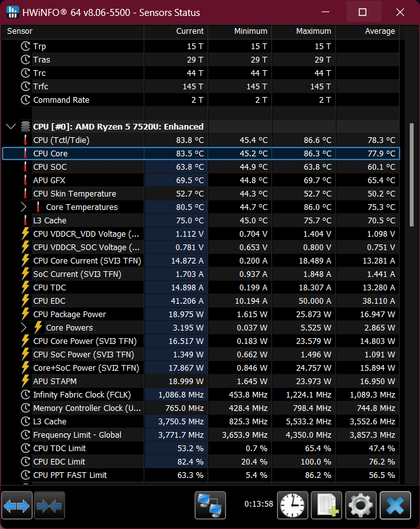Image resolution: width=420 pixels, height=529 pixels.
Task: Click thermometer icon next to APU GFX
Action: (26, 180)
